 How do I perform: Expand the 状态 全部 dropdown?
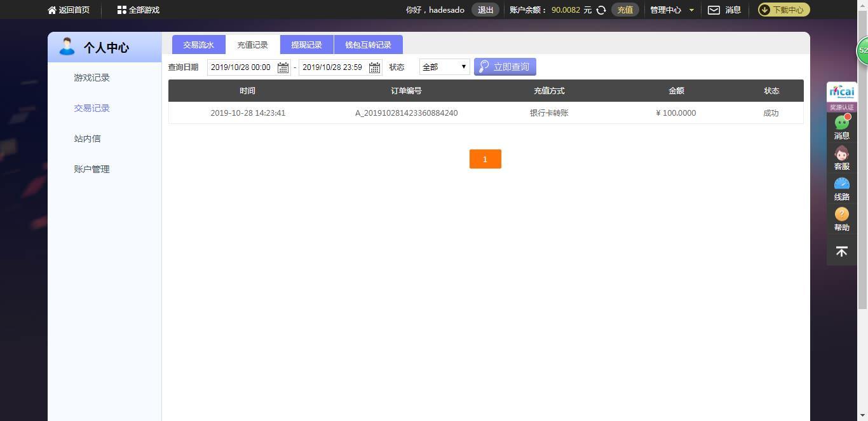point(444,67)
